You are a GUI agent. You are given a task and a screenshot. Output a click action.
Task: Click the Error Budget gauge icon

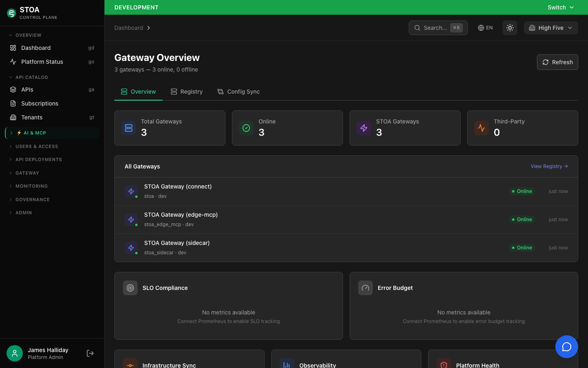point(365,288)
